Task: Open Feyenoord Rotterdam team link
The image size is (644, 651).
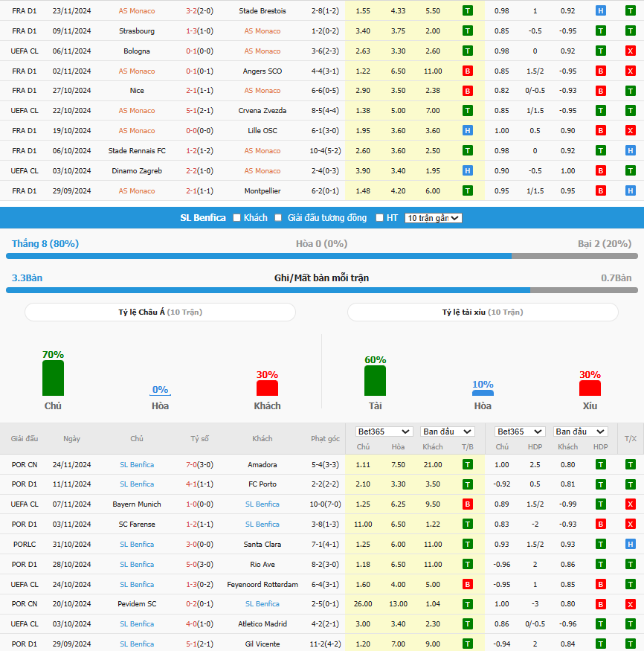Action: click(263, 585)
